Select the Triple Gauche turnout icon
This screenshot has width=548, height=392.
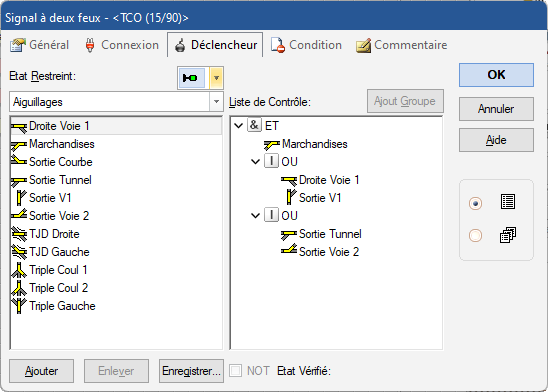pos(19,306)
